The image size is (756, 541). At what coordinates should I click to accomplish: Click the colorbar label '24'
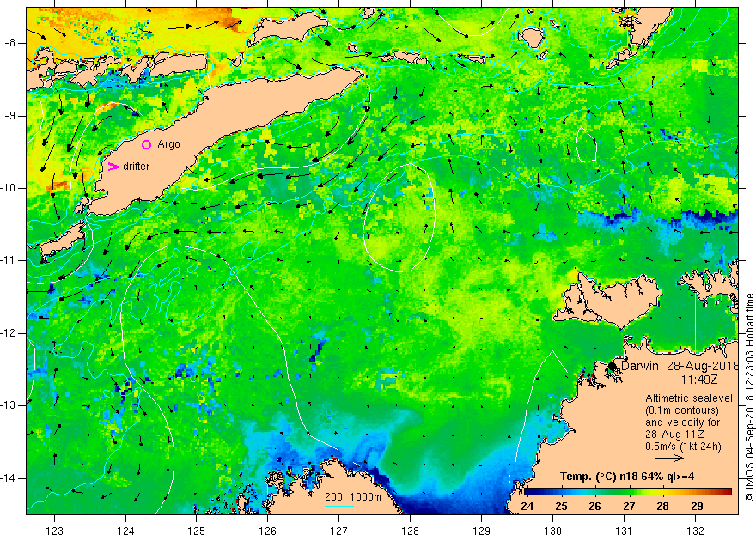click(527, 507)
